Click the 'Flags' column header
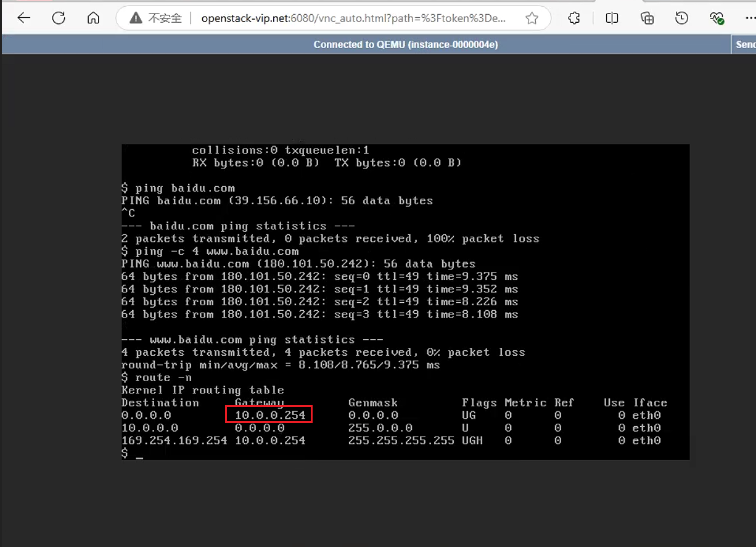 [x=479, y=403]
